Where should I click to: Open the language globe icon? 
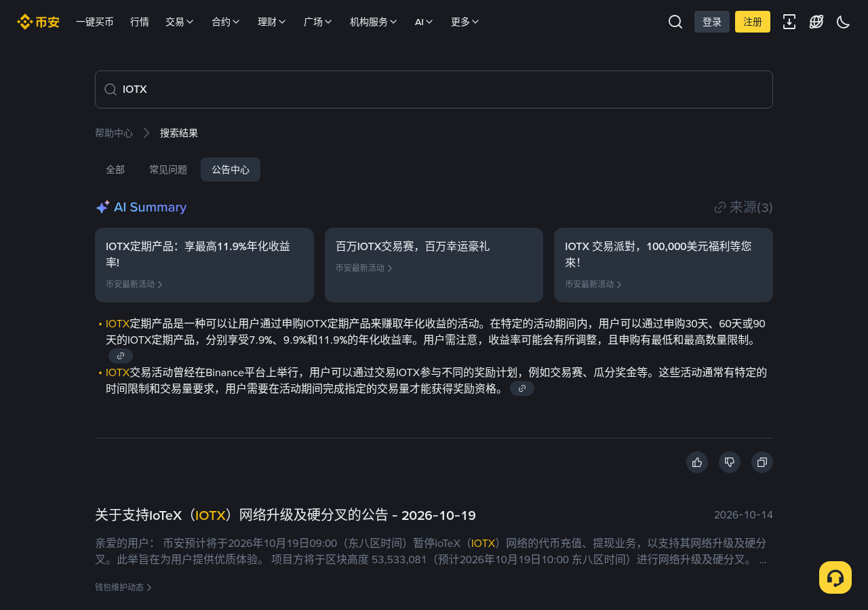pyautogui.click(x=816, y=22)
